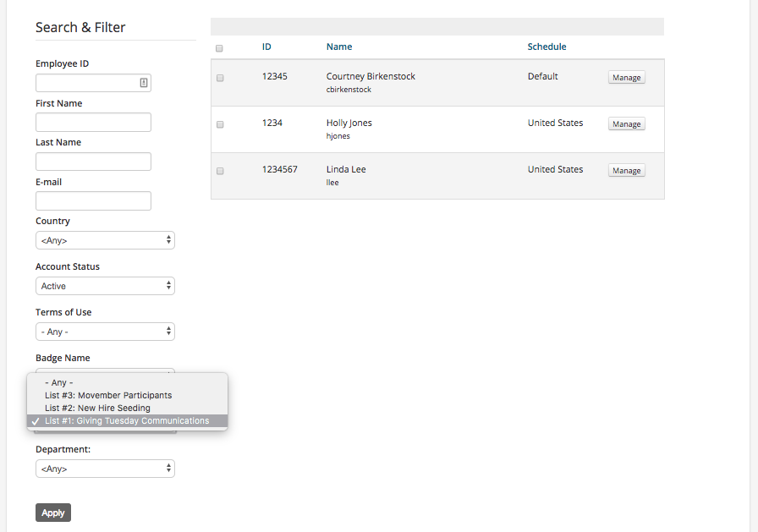Tick the checkbox for Courtney Birkenstock
Viewport: 758px width, 532px height.
[x=221, y=78]
